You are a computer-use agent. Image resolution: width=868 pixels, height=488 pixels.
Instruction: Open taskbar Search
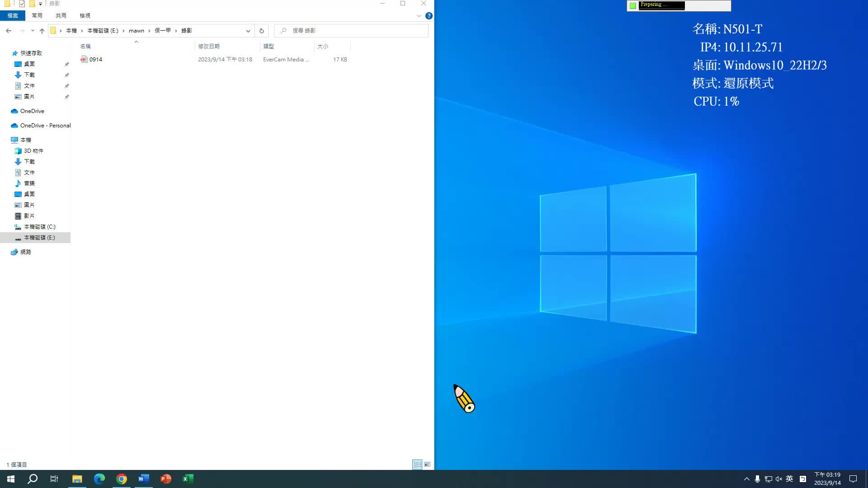(33, 479)
